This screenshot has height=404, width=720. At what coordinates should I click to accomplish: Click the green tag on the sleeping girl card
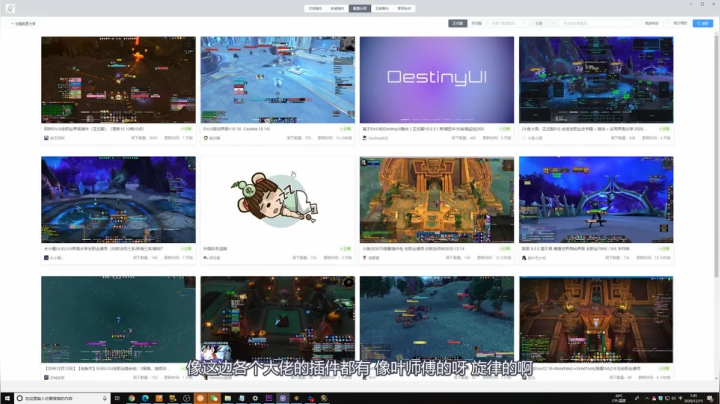(x=346, y=249)
